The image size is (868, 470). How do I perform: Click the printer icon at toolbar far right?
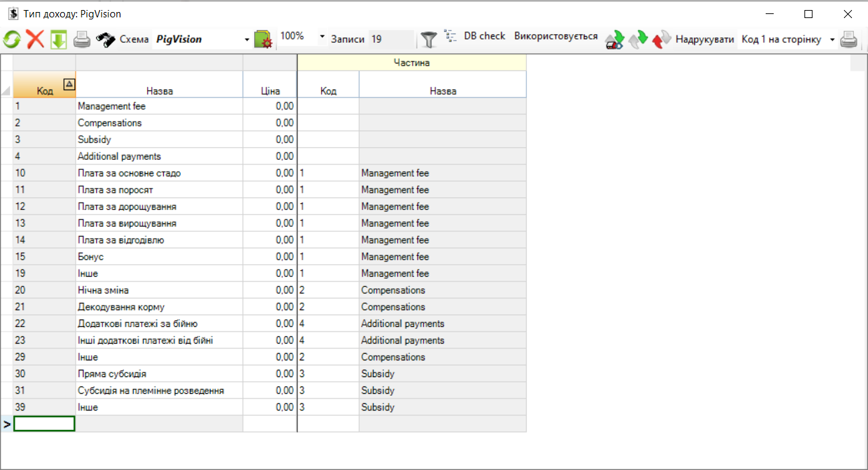[849, 40]
